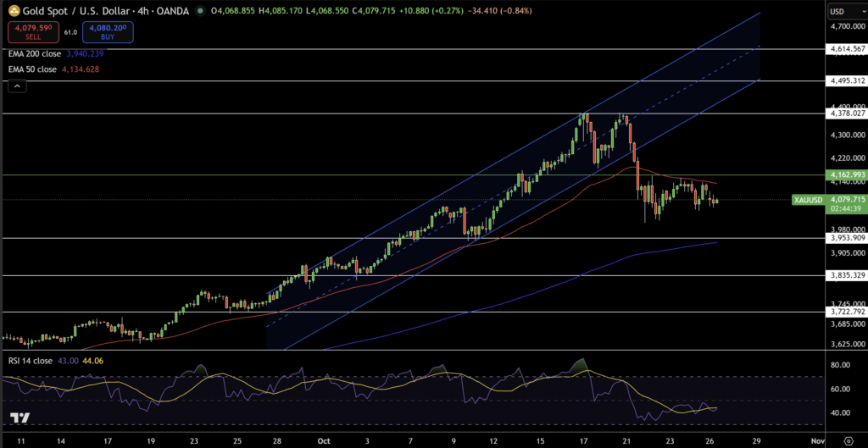The image size is (868, 448).
Task: Open the TradingView logo at bottom left
Action: pyautogui.click(x=20, y=419)
